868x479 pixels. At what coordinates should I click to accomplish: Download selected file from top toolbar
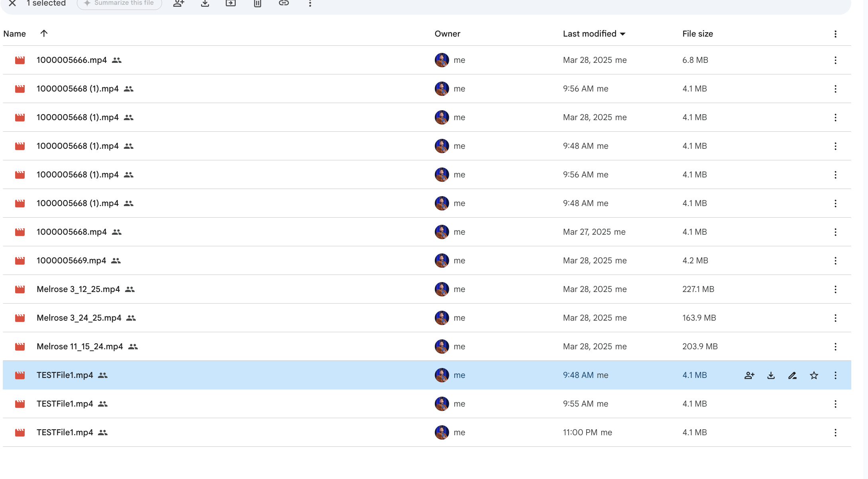205,3
